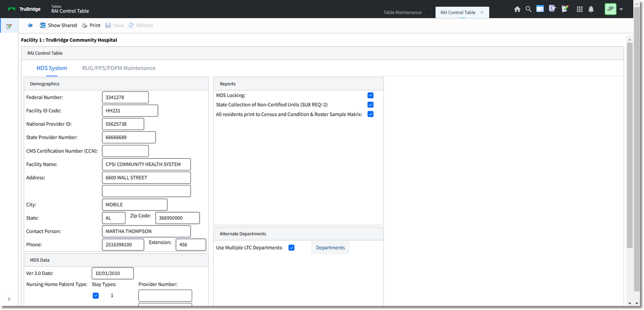The height and width of the screenshot is (310, 644).
Task: Open the RUG/PPS/PDPM Maintenance tab
Action: coord(119,68)
